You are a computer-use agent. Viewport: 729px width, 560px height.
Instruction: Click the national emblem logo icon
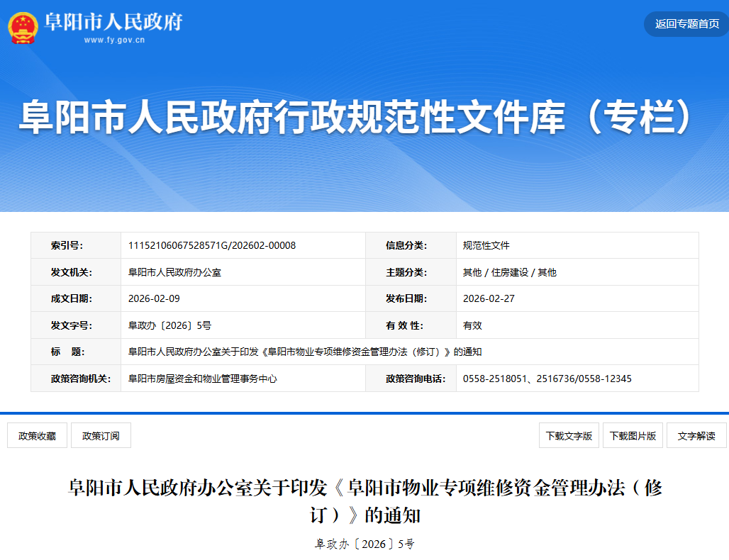[23, 28]
